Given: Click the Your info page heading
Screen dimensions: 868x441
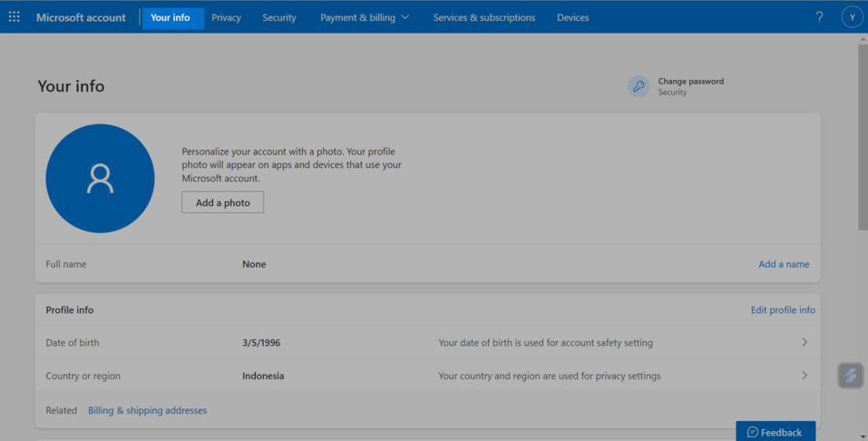Looking at the screenshot, I should 71,86.
